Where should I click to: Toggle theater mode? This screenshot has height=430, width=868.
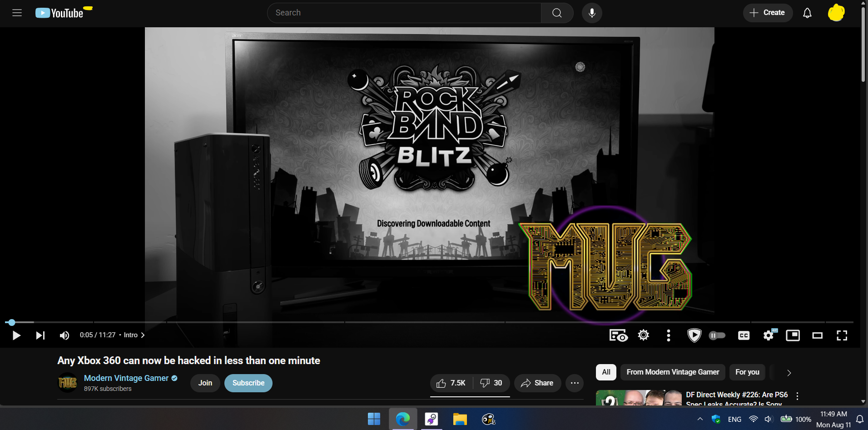(x=818, y=335)
